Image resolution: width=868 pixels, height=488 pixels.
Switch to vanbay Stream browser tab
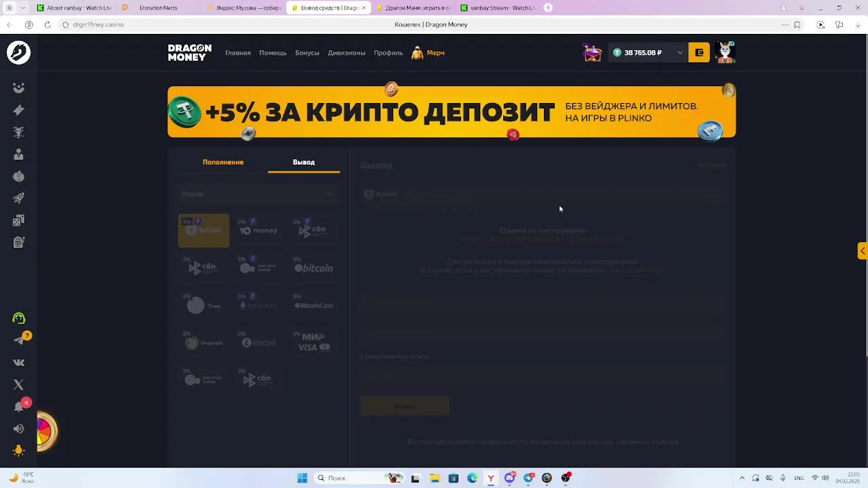[497, 8]
